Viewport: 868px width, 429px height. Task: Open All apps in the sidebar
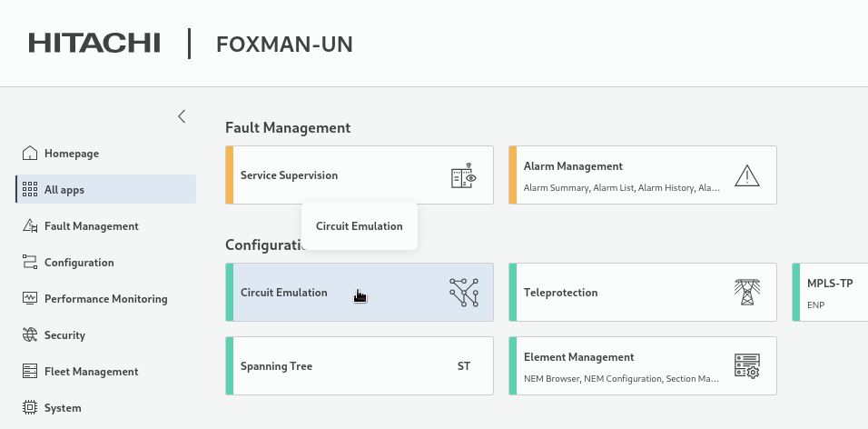(x=64, y=190)
